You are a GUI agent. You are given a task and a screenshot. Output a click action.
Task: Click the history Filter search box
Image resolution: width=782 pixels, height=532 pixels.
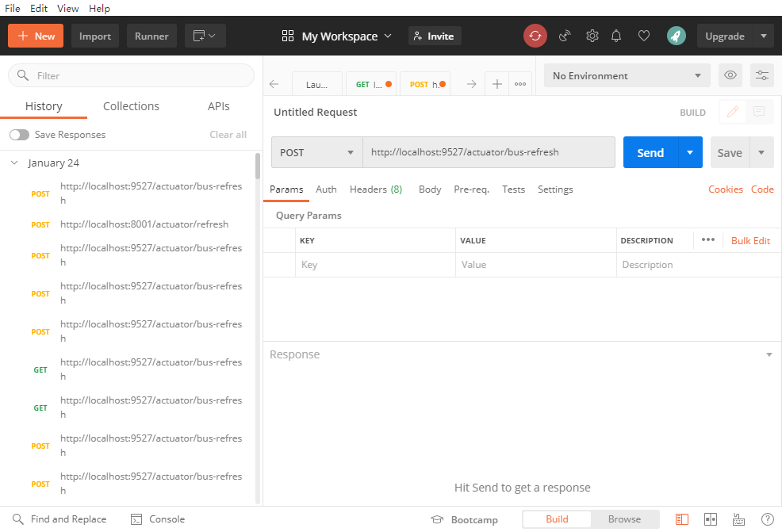click(131, 75)
